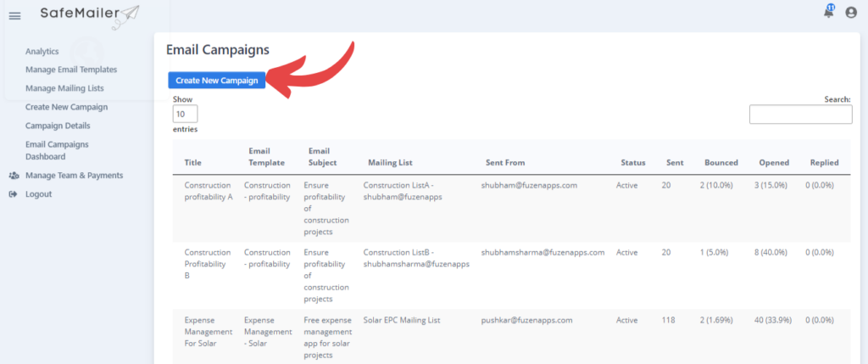Open Manage Mailing Lists

coord(64,88)
